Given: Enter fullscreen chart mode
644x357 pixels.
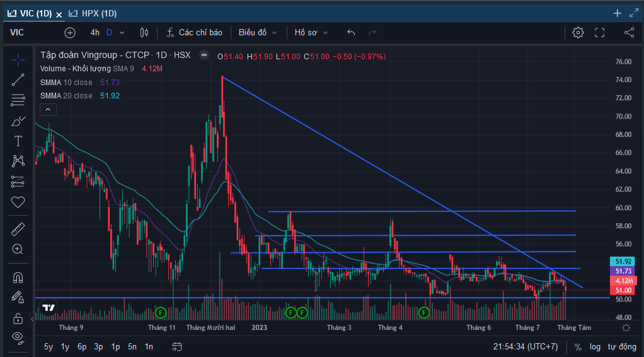Looking at the screenshot, I should [x=600, y=33].
